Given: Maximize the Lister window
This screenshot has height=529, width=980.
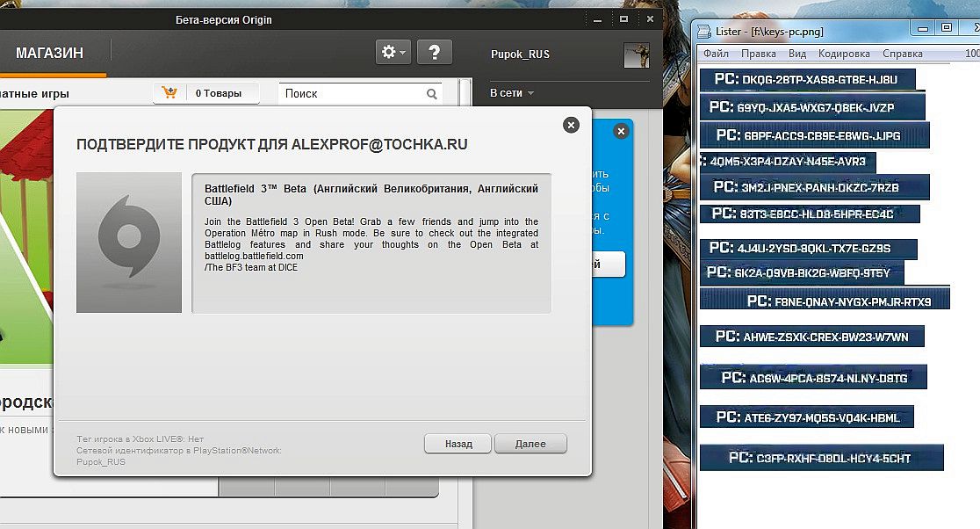Looking at the screenshot, I should [x=947, y=28].
